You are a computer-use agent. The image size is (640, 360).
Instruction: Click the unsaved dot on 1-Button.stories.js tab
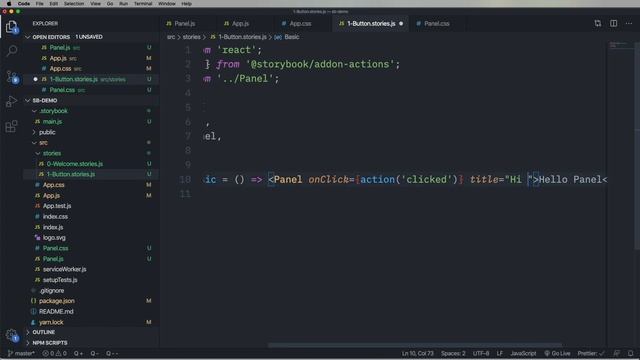pyautogui.click(x=401, y=24)
